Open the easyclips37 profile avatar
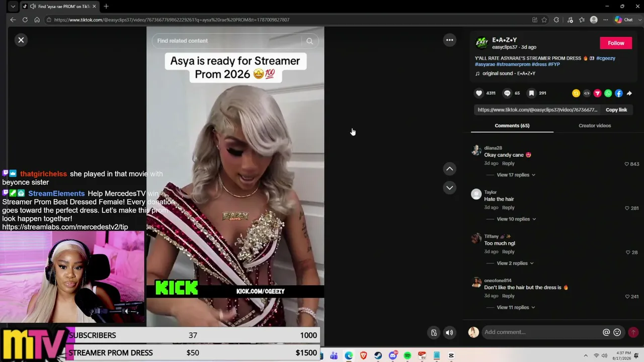 click(481, 43)
